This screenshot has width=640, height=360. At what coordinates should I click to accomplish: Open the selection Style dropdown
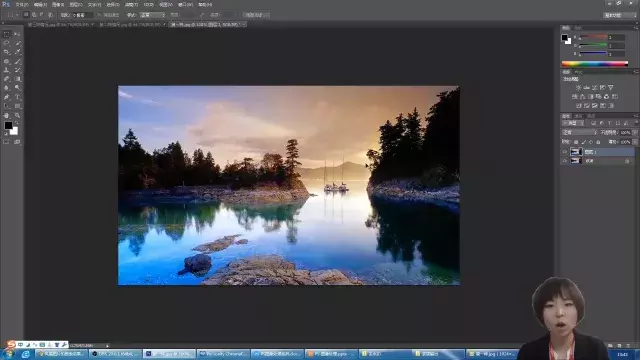coord(153,15)
